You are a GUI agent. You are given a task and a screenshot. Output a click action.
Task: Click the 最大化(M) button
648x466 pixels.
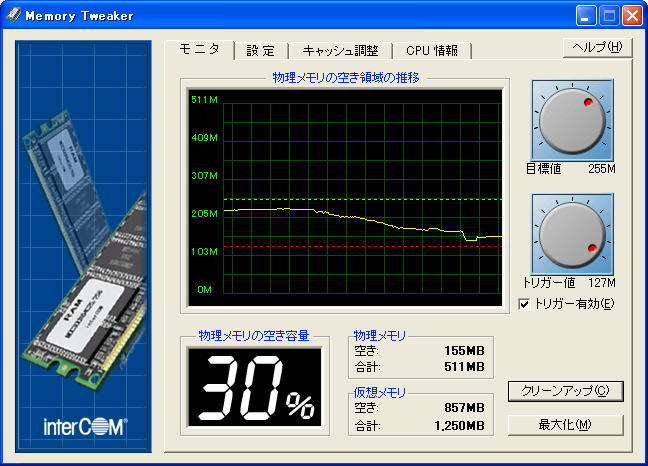tap(565, 425)
